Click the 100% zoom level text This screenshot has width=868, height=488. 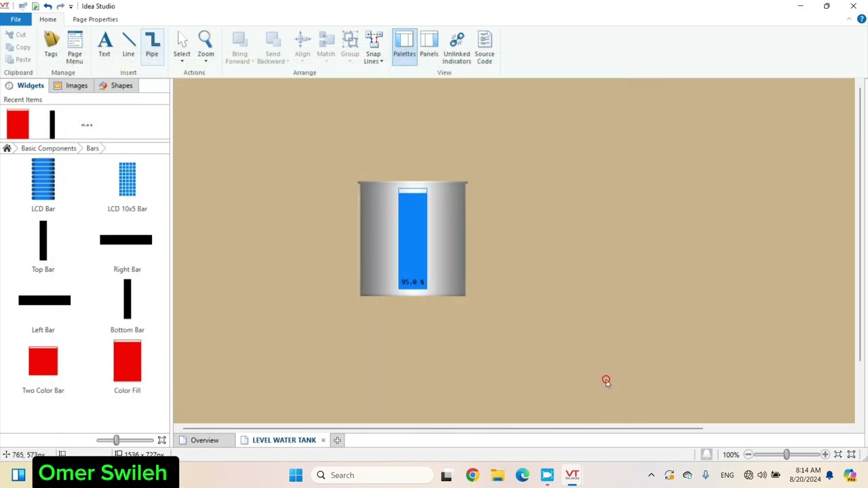[730, 455]
